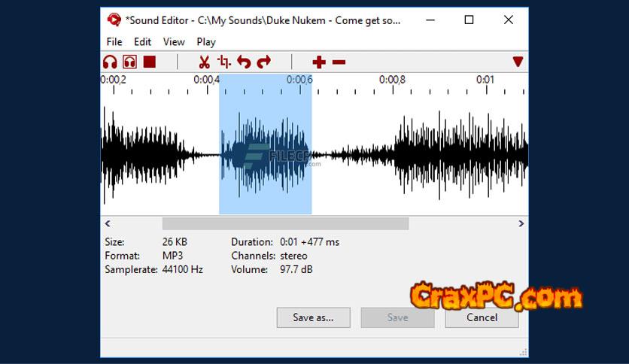The height and width of the screenshot is (364, 629).
Task: Zoom in with the plus icon
Action: (x=319, y=62)
